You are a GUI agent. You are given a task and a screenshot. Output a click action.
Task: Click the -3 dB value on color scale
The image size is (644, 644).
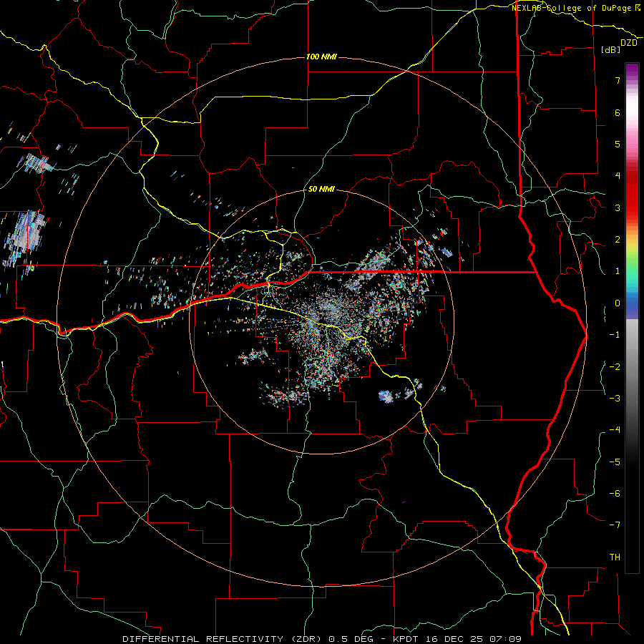point(615,399)
